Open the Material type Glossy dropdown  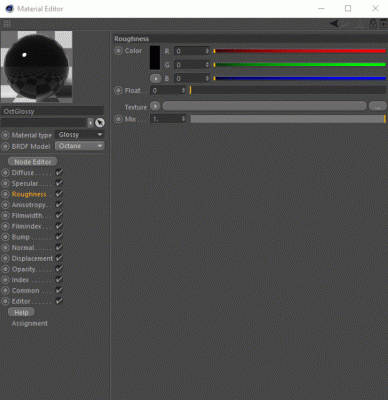pos(80,135)
